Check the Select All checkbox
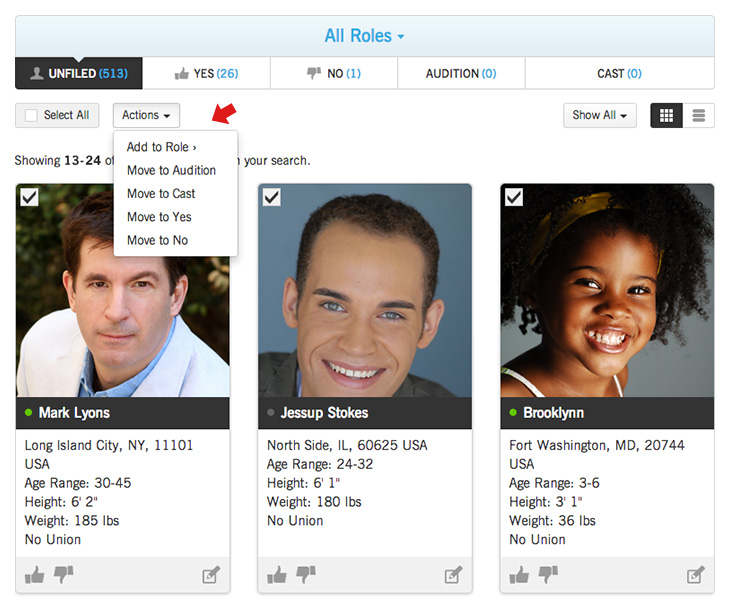Viewport: 730px width, 613px height. [x=31, y=115]
